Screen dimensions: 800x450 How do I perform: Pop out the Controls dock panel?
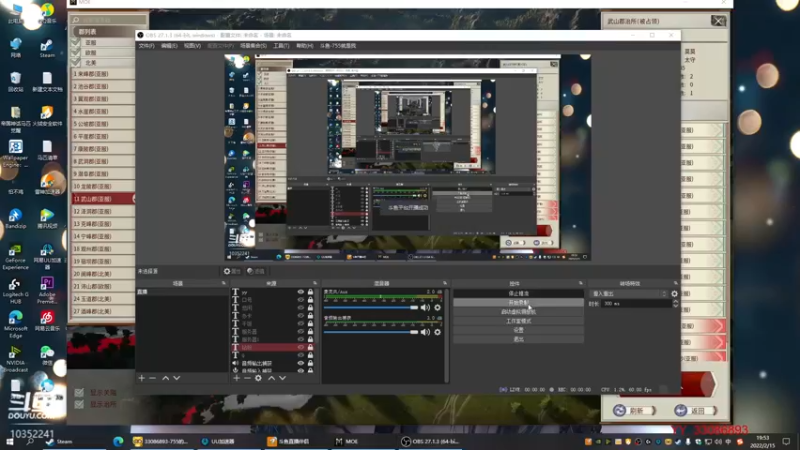(581, 283)
